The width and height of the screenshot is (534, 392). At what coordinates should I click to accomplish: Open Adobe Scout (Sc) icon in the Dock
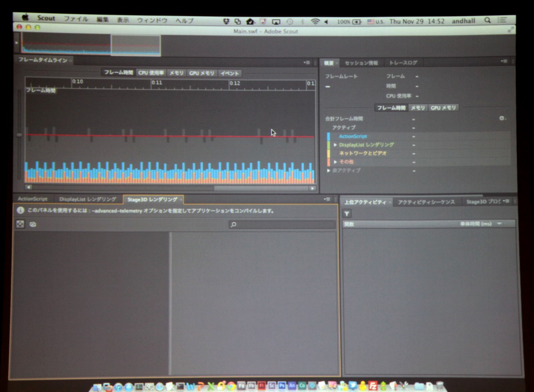pyautogui.click(x=271, y=385)
